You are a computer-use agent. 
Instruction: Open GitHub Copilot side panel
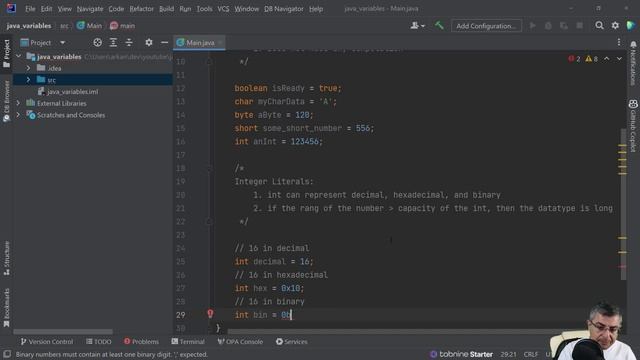click(633, 125)
